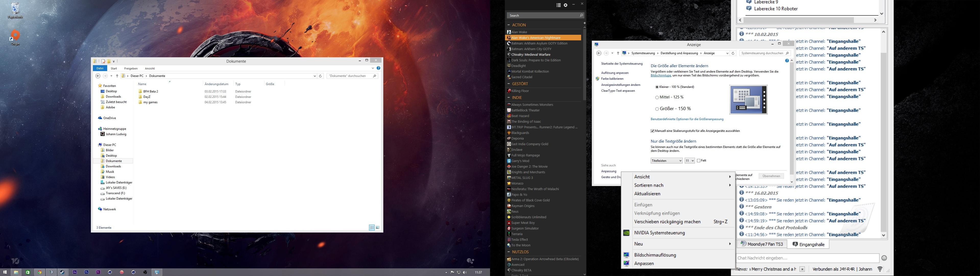
Task: Launch After Effects from the taskbar
Action: click(x=75, y=272)
